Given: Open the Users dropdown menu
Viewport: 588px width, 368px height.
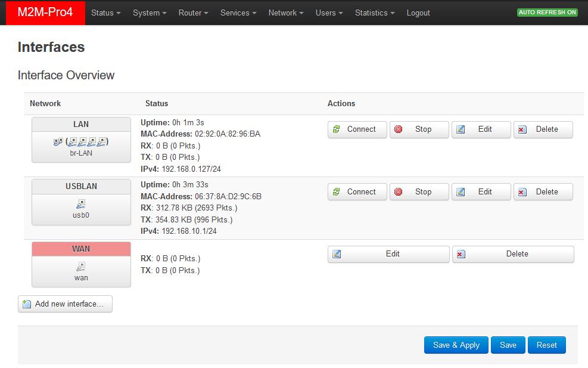Looking at the screenshot, I should (x=329, y=13).
